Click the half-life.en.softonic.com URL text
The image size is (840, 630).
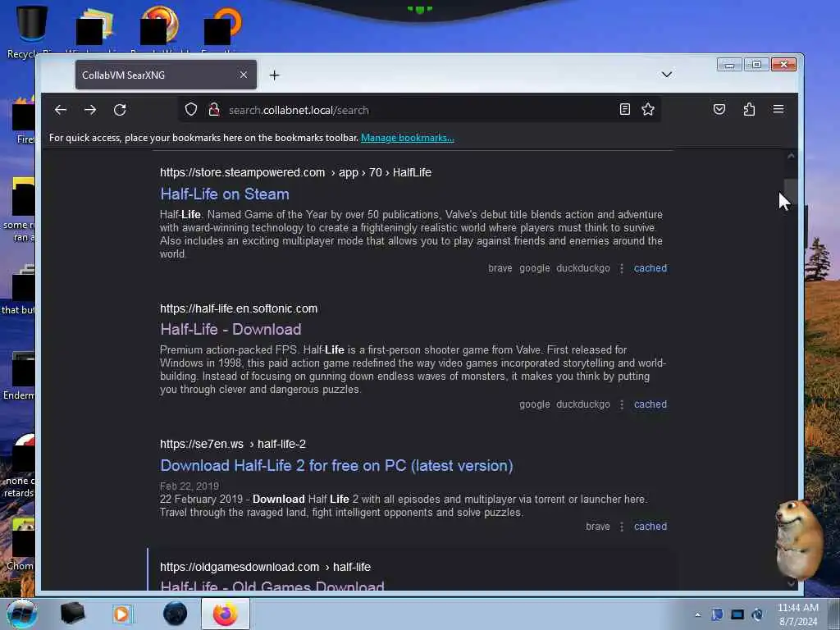coord(239,308)
